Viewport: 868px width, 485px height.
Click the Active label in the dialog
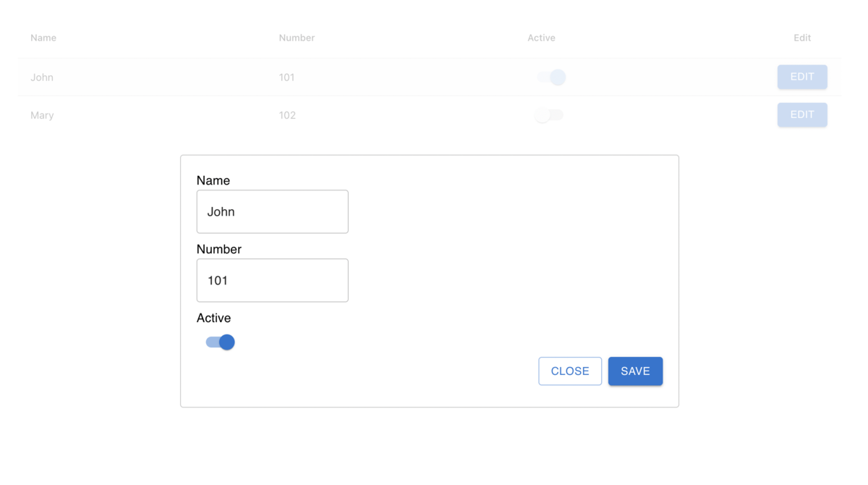click(x=214, y=318)
